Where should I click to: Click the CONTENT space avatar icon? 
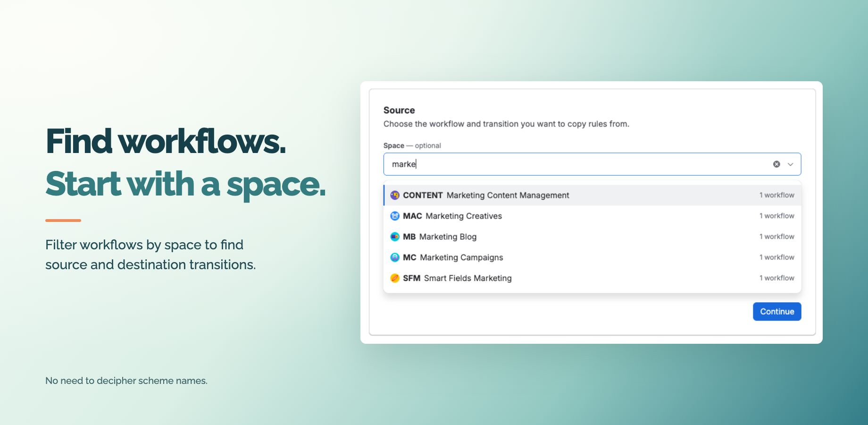[x=395, y=195]
